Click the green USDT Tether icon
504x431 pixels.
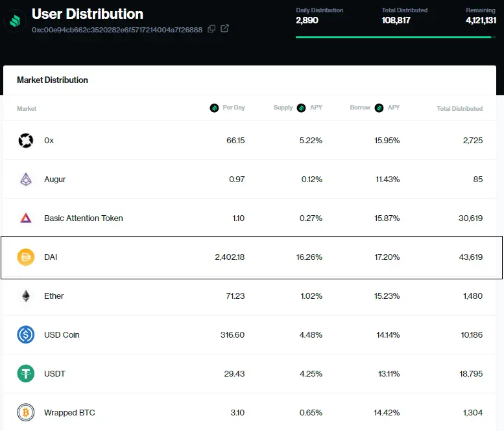tap(26, 373)
